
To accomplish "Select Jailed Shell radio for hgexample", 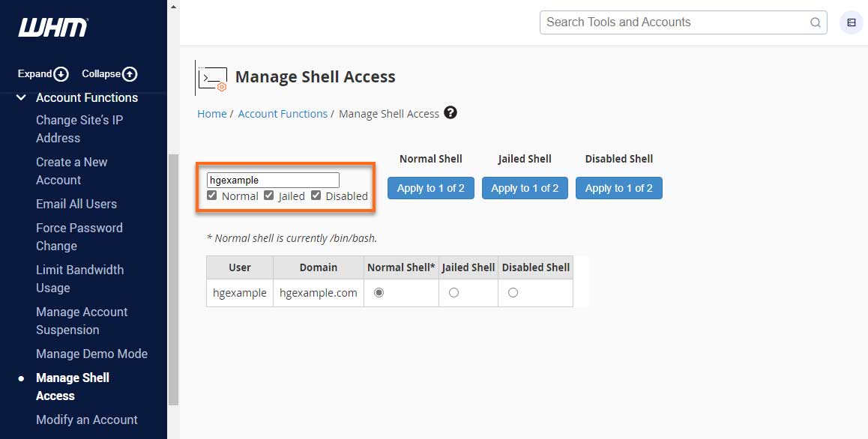I will click(454, 292).
